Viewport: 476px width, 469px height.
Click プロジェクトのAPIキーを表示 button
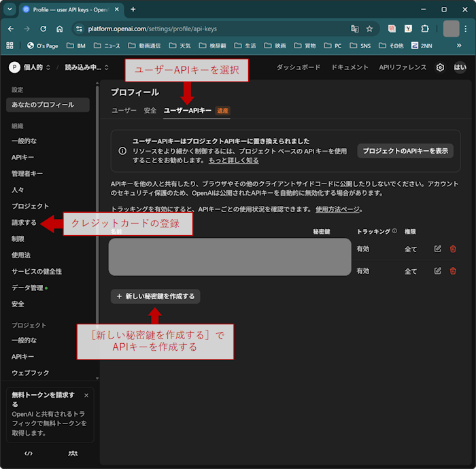[x=405, y=151]
